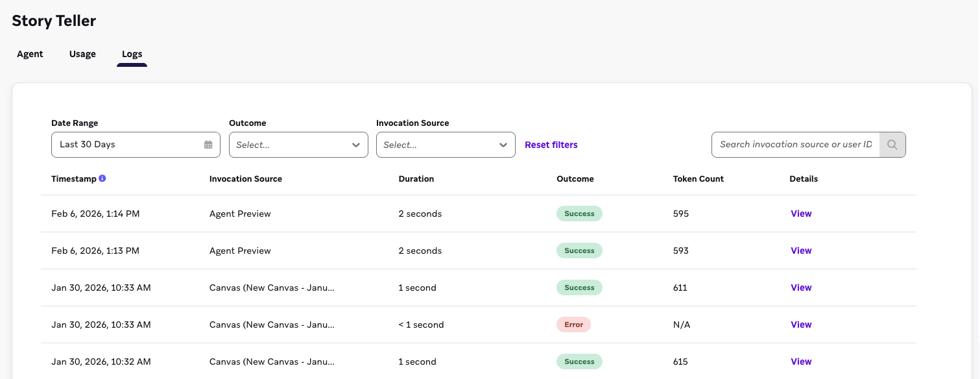View details for the Feb 6 1:14 PM log
Image resolution: width=980 pixels, height=379 pixels.
[801, 214]
